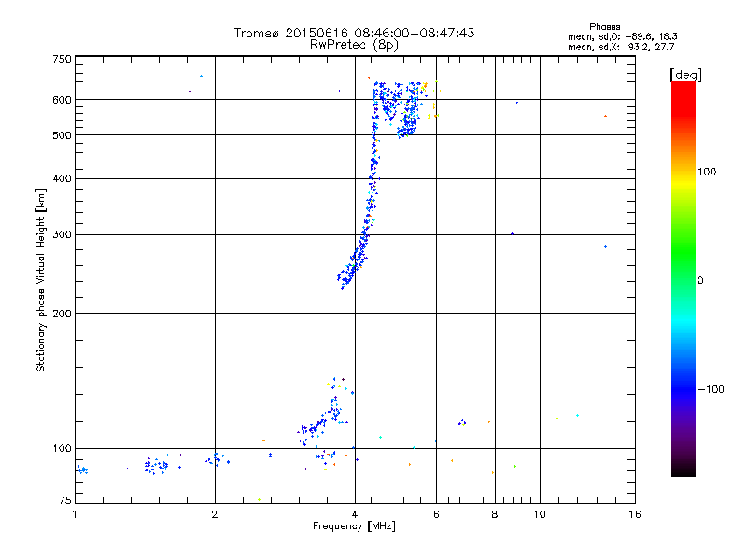
Task: Click x-axis tick label '4'
Action: (355, 514)
